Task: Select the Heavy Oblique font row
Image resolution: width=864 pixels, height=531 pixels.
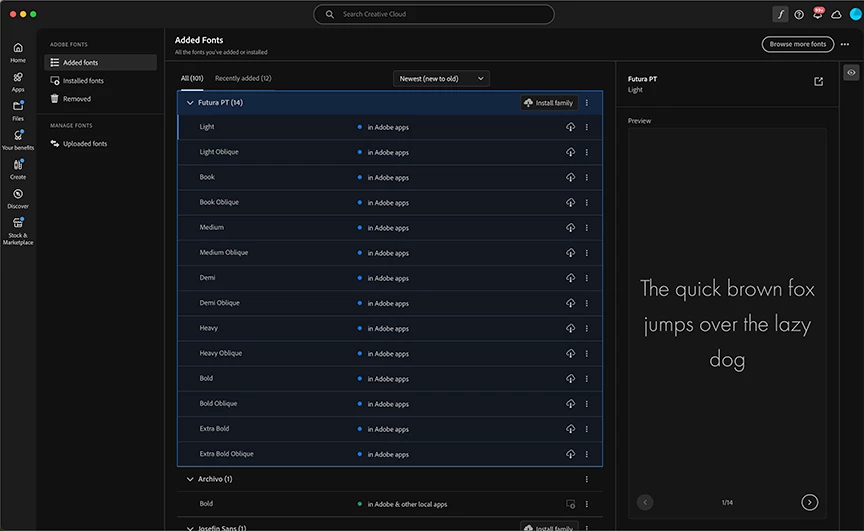Action: (x=390, y=354)
